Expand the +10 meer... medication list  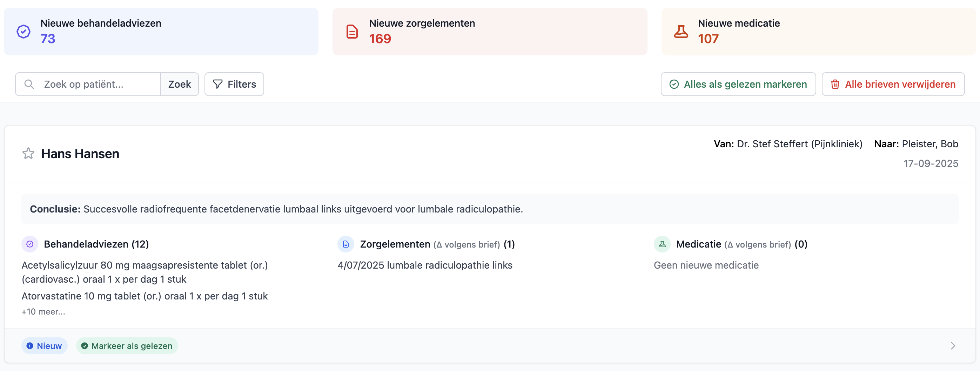(x=43, y=311)
